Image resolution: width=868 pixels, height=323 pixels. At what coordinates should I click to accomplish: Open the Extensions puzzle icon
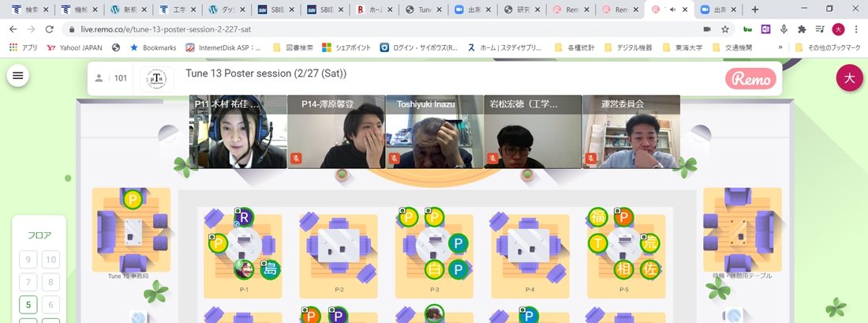(x=802, y=29)
